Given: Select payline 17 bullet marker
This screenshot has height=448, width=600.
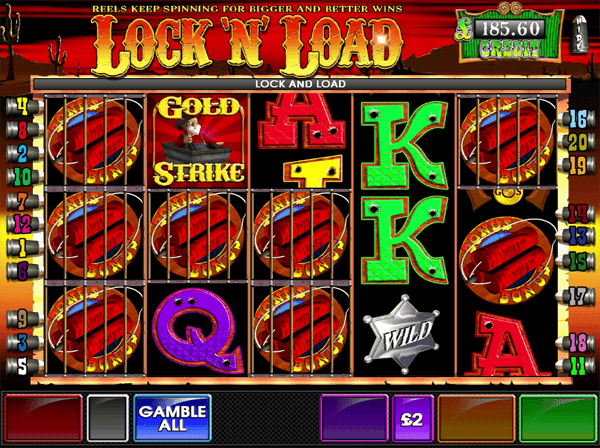Looking at the screenshot, I should [576, 296].
